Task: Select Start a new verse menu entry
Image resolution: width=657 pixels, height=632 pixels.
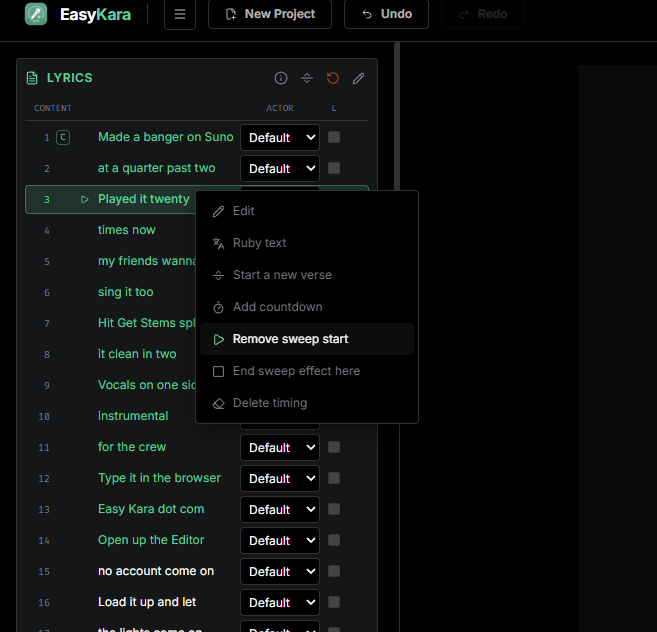Action: [x=307, y=275]
